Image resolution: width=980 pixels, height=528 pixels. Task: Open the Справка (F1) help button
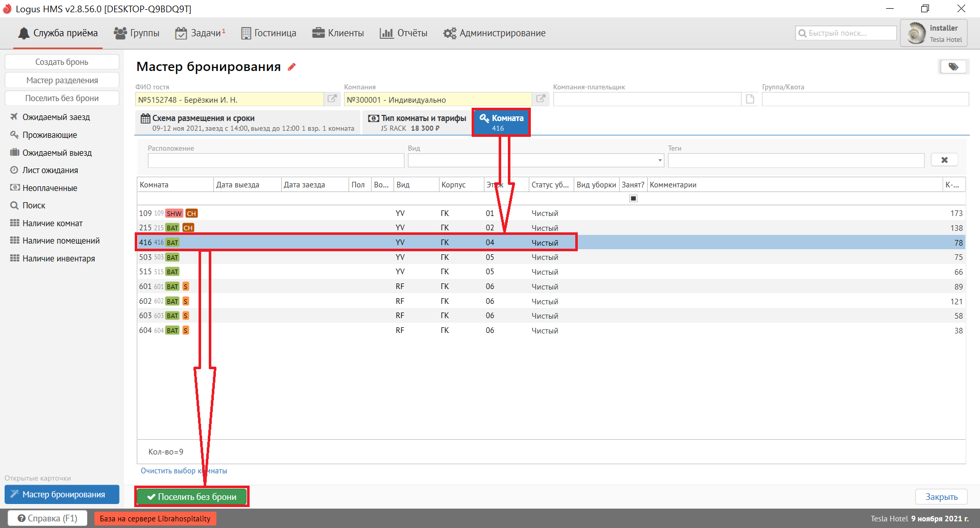pos(47,518)
